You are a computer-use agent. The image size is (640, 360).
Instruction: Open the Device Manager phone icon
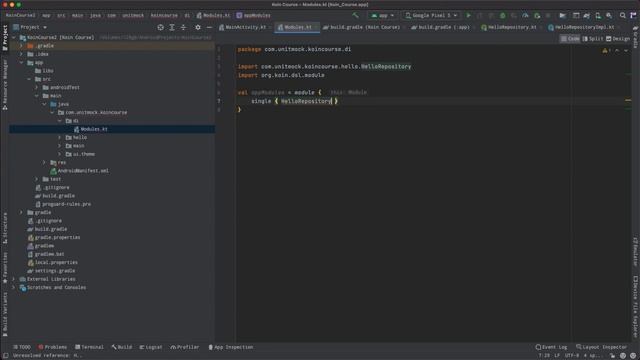[x=598, y=16]
